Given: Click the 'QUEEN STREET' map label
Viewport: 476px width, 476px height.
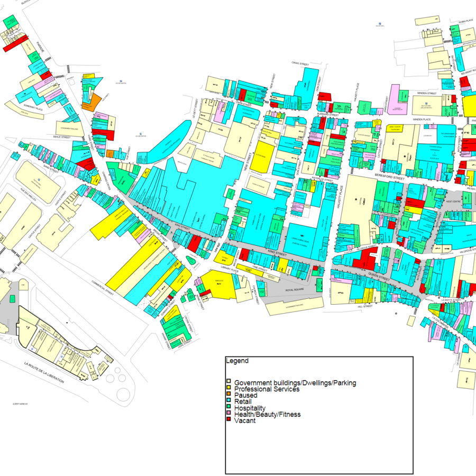Looking at the screenshot, I should 379,276.
